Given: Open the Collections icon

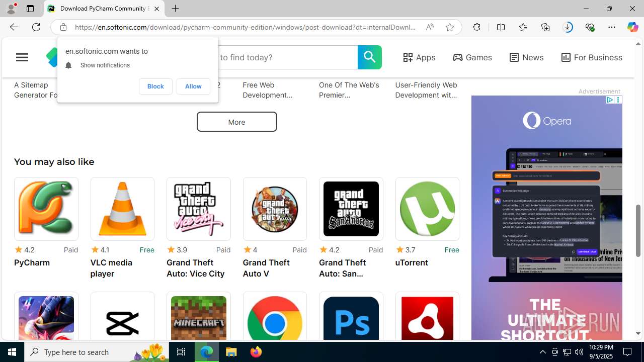Looking at the screenshot, I should coord(545,27).
